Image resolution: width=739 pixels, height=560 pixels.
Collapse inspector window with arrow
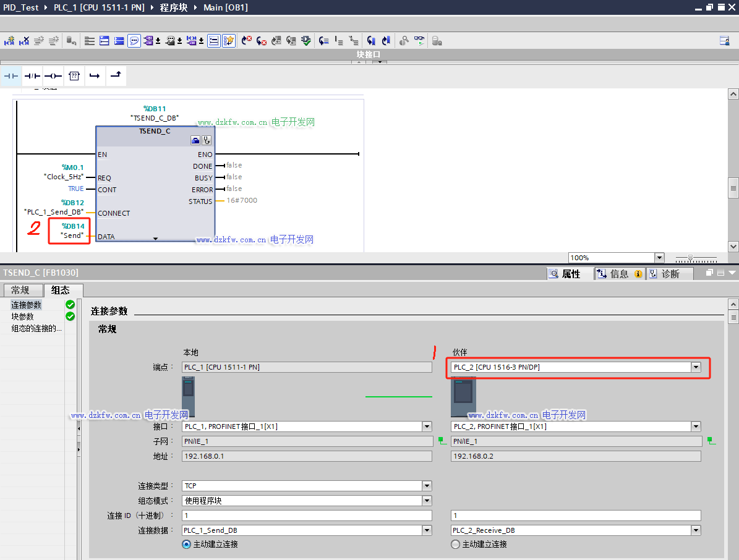pos(732,273)
